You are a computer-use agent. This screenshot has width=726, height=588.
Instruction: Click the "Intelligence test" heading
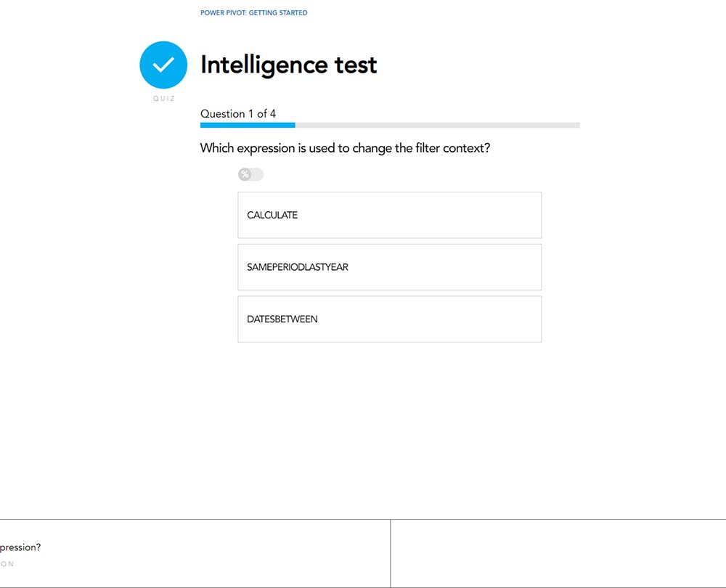288,65
